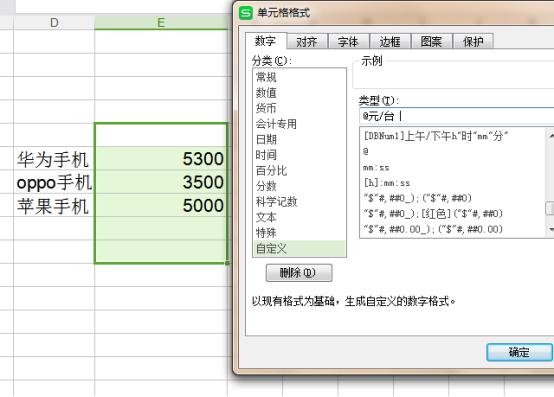Select 数值 category

[x=299, y=93]
